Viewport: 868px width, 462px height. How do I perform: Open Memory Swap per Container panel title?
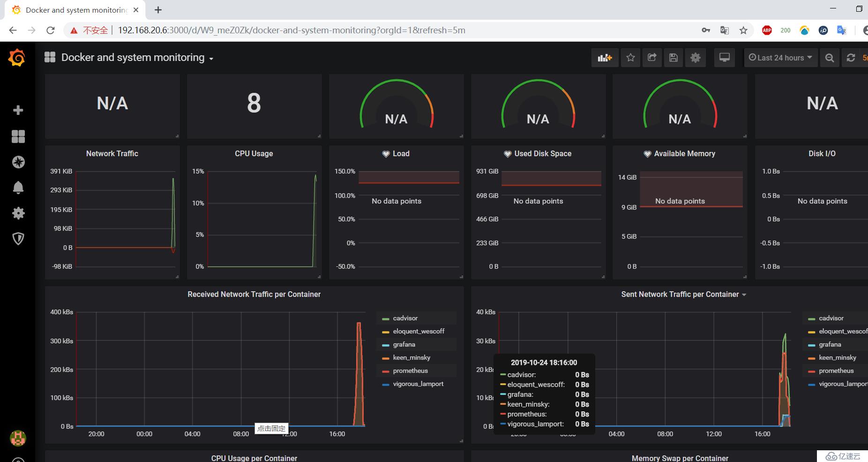(x=680, y=458)
